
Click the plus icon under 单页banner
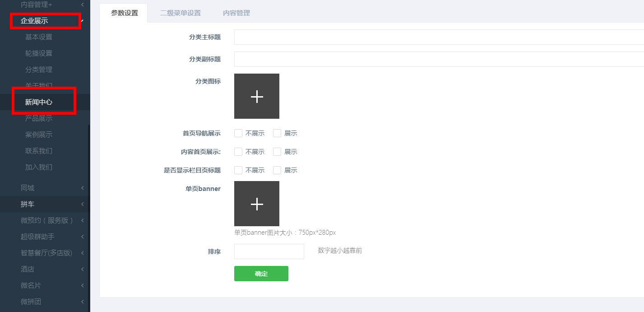(256, 204)
